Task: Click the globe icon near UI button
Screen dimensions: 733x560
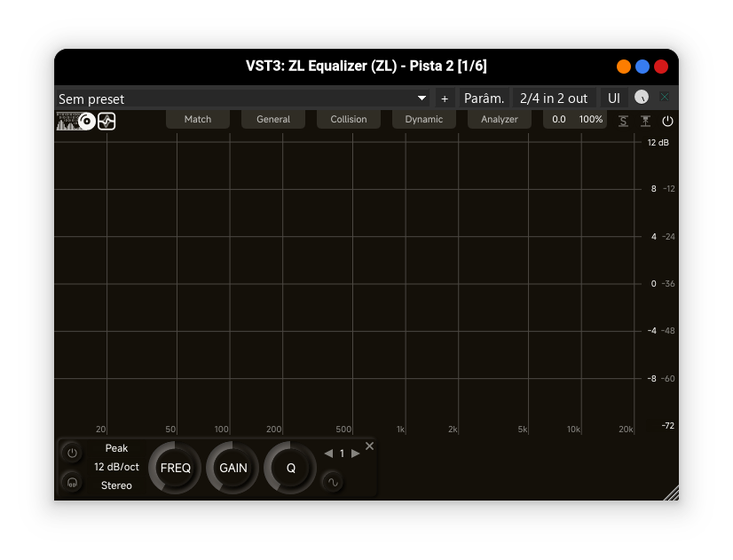Action: pos(641,98)
